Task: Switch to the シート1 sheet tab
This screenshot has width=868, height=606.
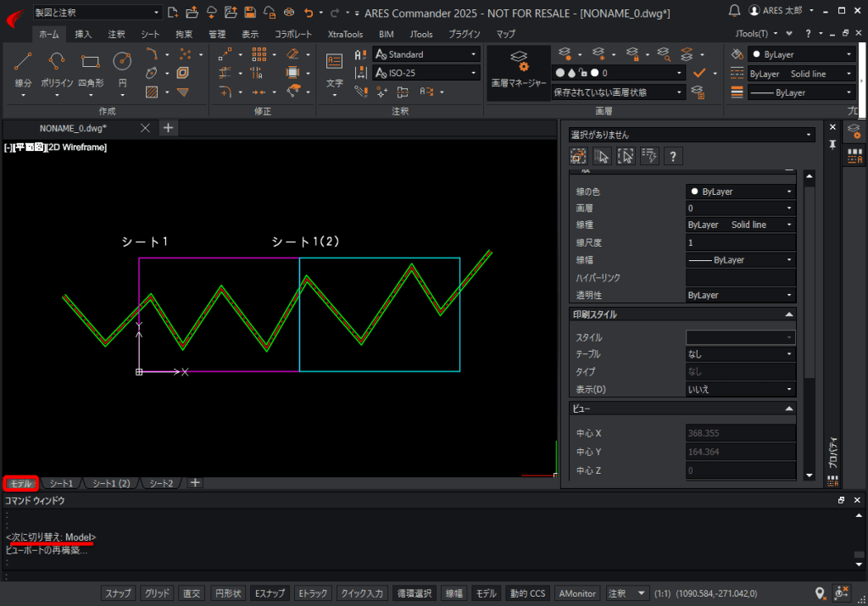Action: [61, 483]
